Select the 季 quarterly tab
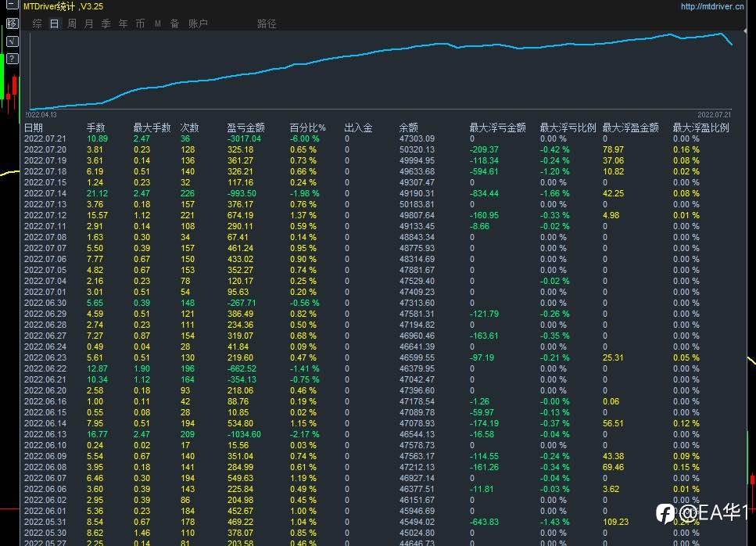Viewport: 756px width, 546px height. click(x=106, y=23)
